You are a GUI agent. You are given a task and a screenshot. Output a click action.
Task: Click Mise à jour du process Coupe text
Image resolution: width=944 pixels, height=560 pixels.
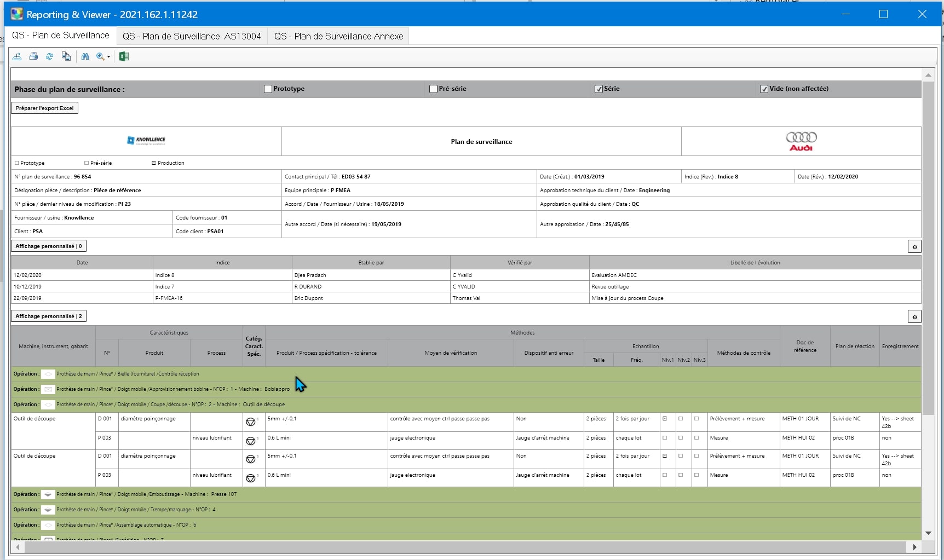pyautogui.click(x=628, y=298)
